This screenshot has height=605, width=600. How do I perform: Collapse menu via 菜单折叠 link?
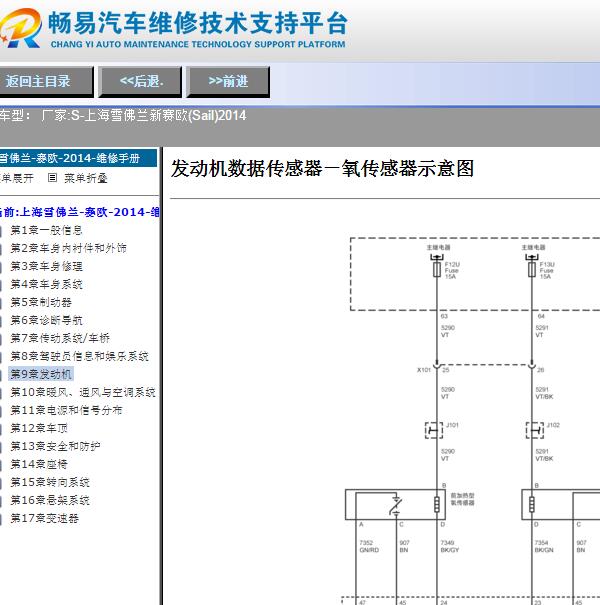[86, 178]
